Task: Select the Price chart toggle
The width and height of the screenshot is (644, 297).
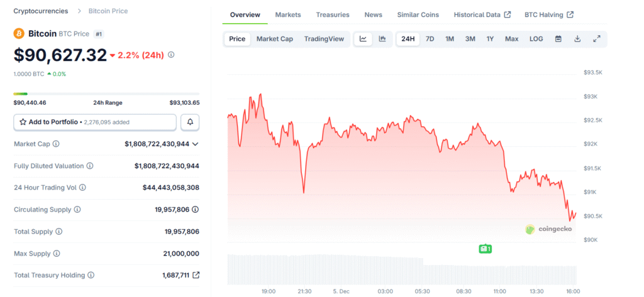Action: 237,39
